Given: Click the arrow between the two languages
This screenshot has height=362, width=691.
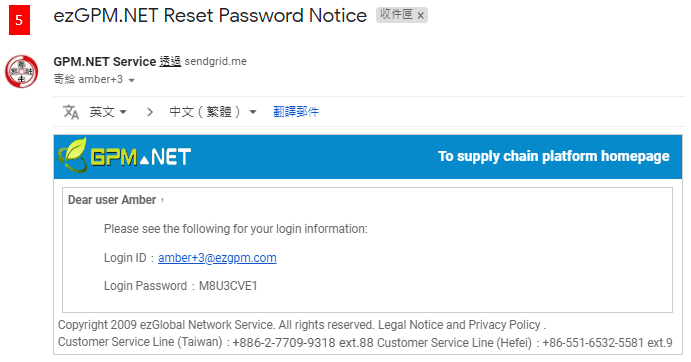Looking at the screenshot, I should click(x=150, y=112).
